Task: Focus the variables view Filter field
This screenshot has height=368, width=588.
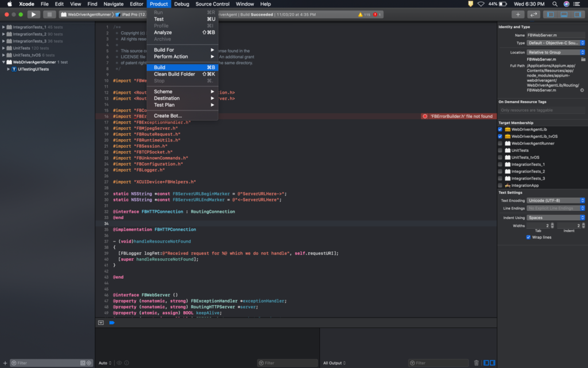Action: [x=287, y=363]
